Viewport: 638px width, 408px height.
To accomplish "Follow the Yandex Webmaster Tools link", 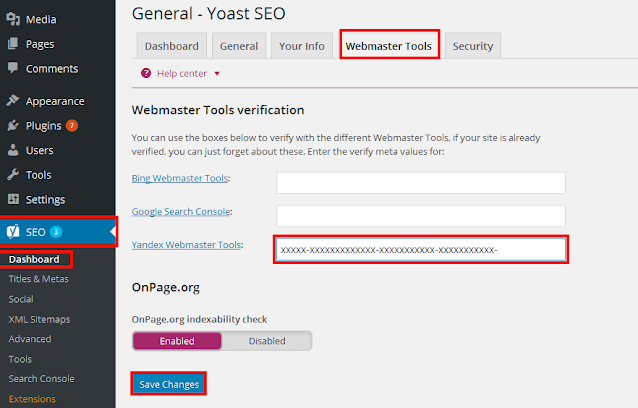I will (x=186, y=245).
